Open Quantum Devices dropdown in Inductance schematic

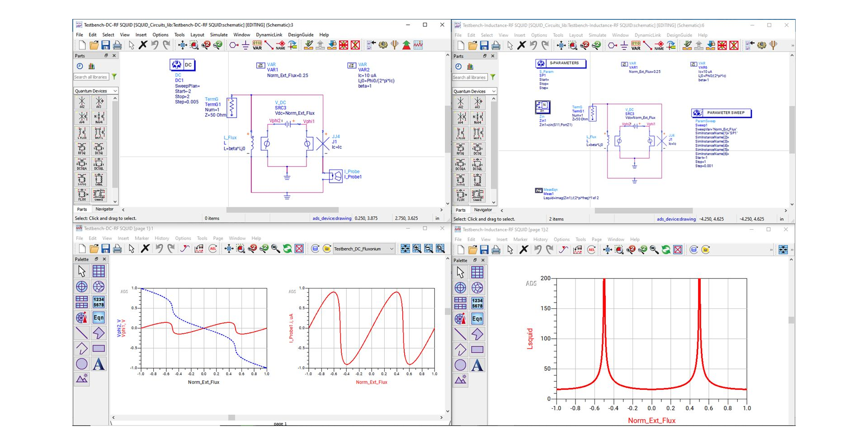coord(475,91)
